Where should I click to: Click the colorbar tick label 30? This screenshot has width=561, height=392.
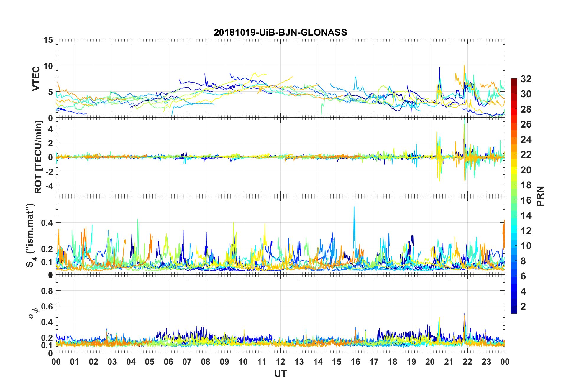pyautogui.click(x=526, y=94)
